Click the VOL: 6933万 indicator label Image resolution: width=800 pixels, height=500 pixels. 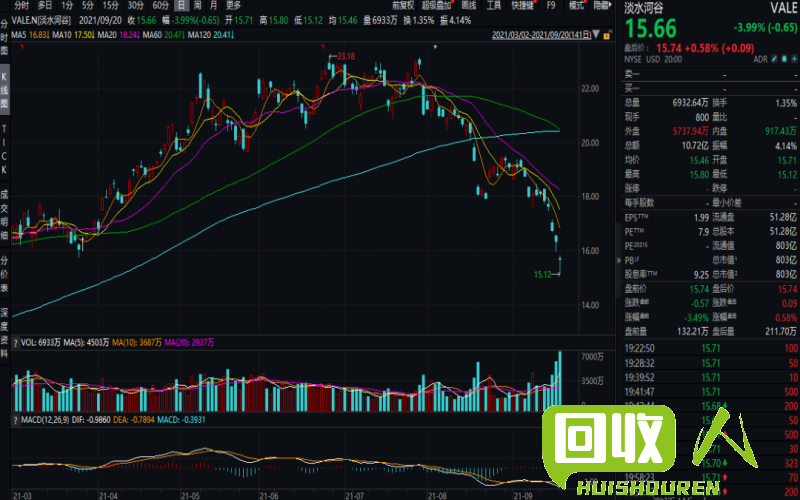[41, 343]
